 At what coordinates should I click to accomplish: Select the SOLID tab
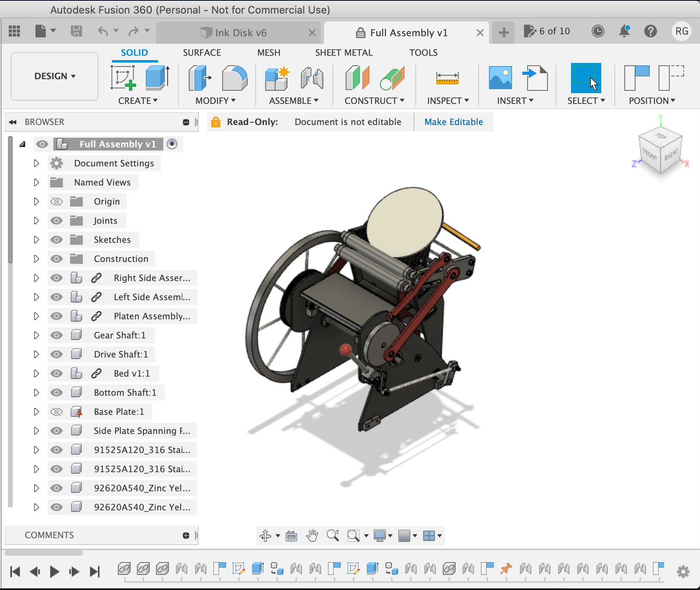point(135,53)
